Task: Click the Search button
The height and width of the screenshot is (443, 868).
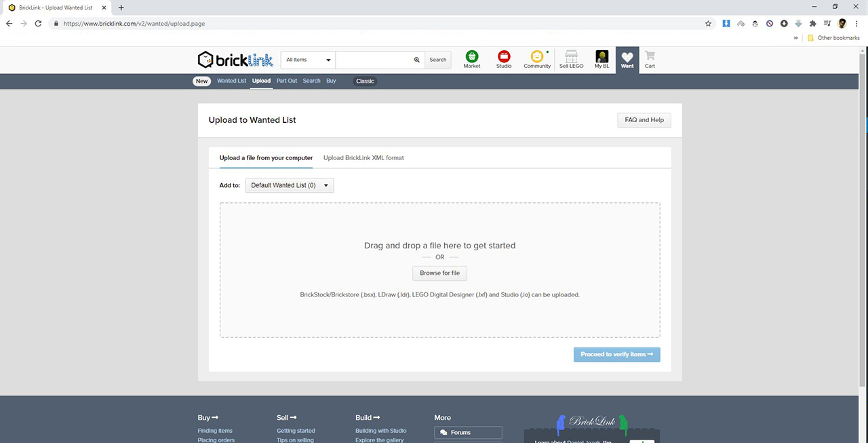Action: tap(438, 60)
